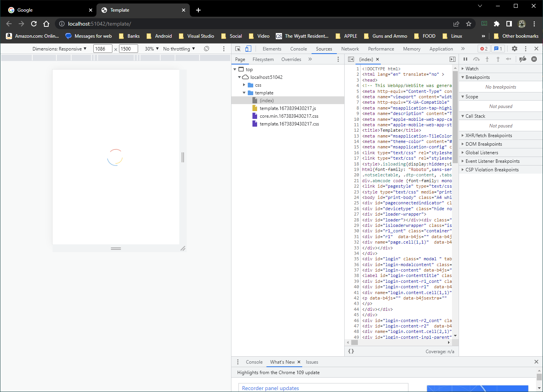Click the inspect element picker icon
The height and width of the screenshot is (392, 543).
[238, 49]
